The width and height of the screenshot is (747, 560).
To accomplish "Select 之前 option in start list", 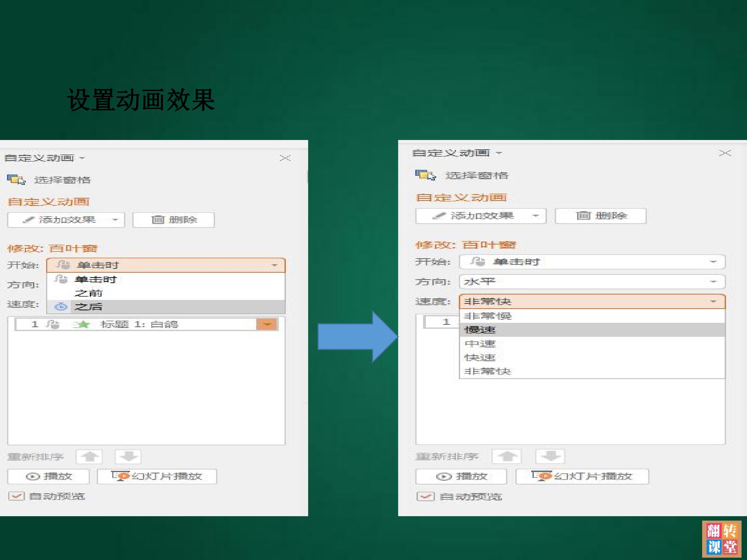I will [166, 293].
